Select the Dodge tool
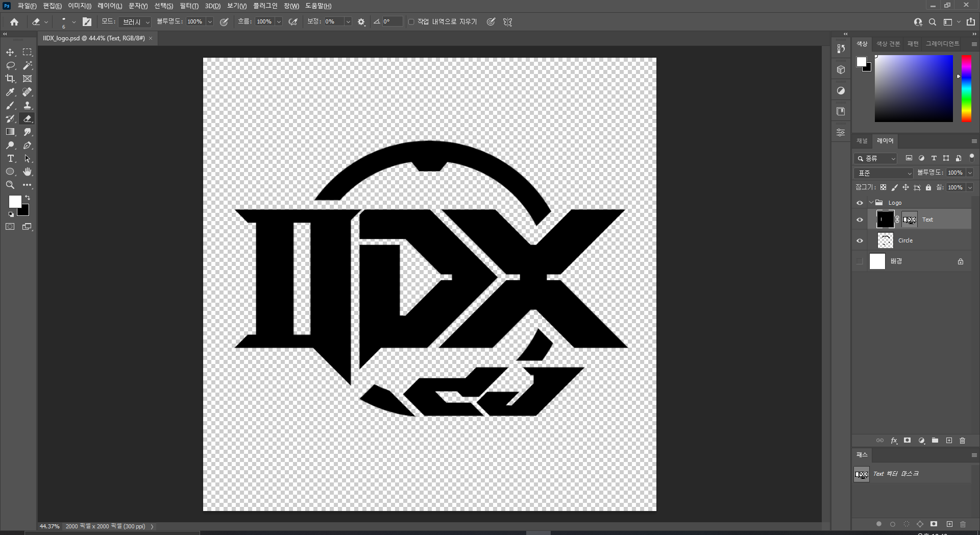980x535 pixels. coord(10,145)
